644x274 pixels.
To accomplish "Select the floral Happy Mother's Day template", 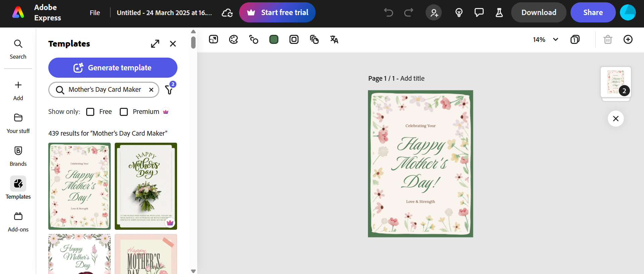I will coord(79,186).
